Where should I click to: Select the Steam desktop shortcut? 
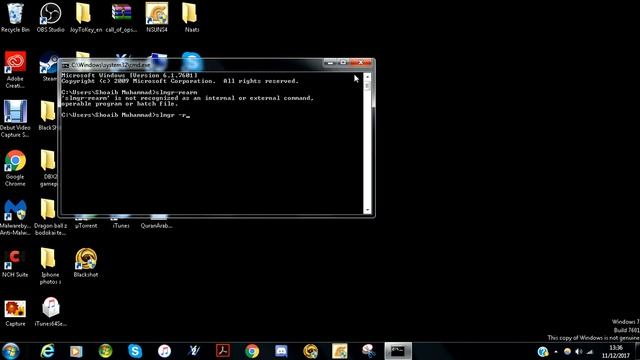pos(49,67)
